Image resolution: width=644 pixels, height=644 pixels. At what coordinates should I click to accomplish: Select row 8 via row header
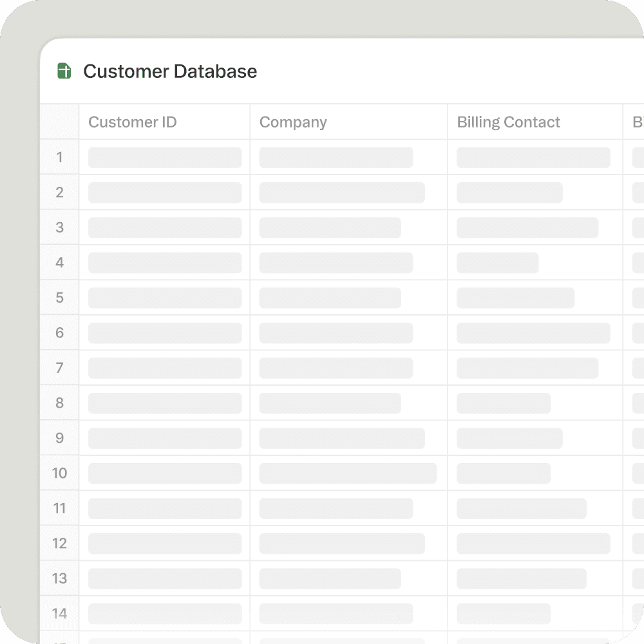(59, 403)
